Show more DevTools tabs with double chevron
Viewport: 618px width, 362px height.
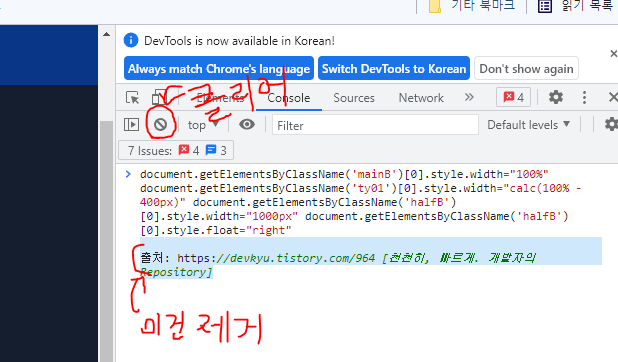coord(469,97)
